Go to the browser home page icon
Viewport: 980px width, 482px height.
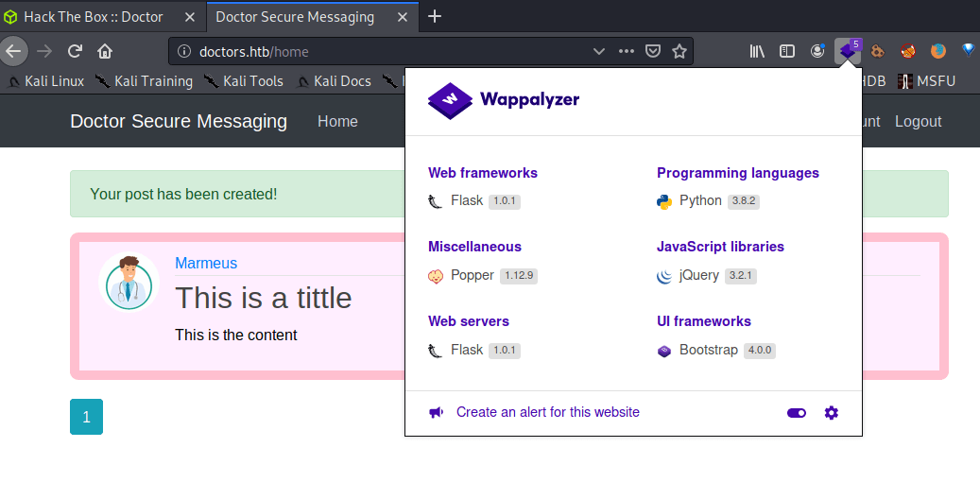pyautogui.click(x=104, y=51)
